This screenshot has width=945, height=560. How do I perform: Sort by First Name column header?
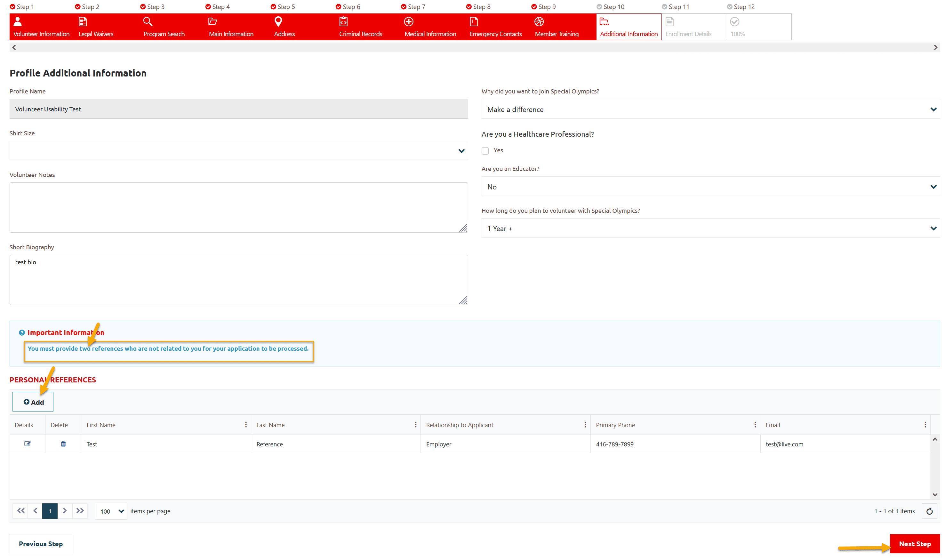(x=101, y=425)
